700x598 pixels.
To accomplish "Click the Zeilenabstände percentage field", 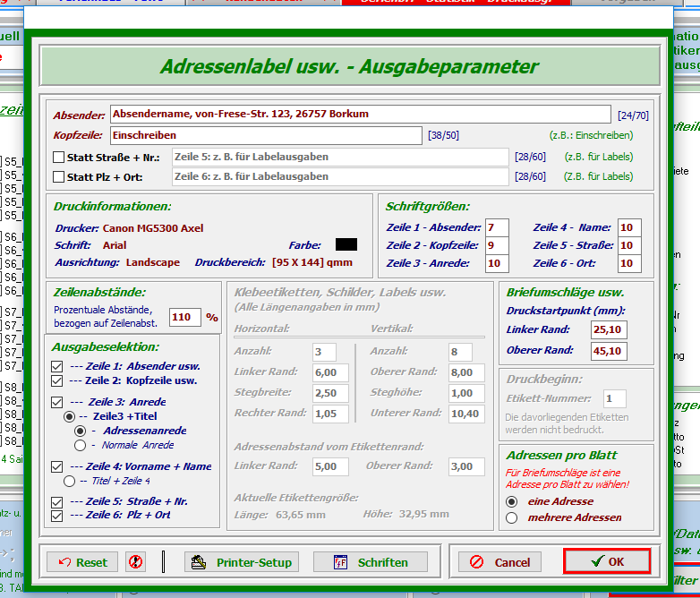I will [184, 317].
